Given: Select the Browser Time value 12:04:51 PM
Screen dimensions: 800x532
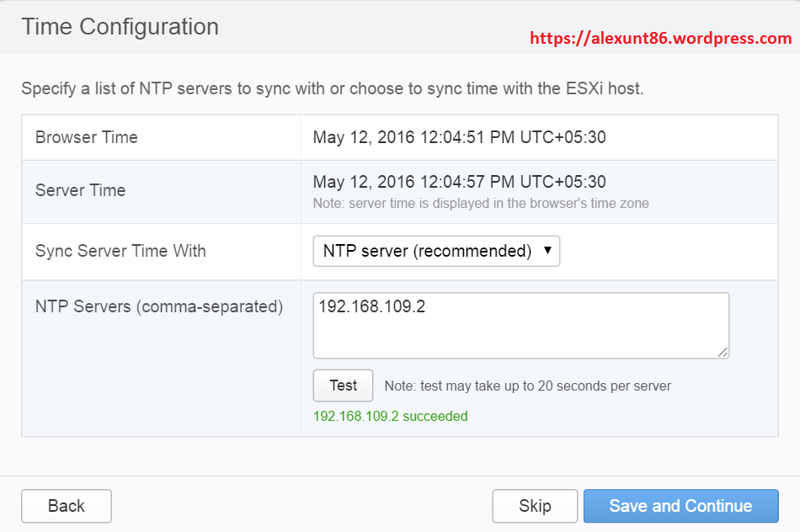Looking at the screenshot, I should tap(459, 137).
